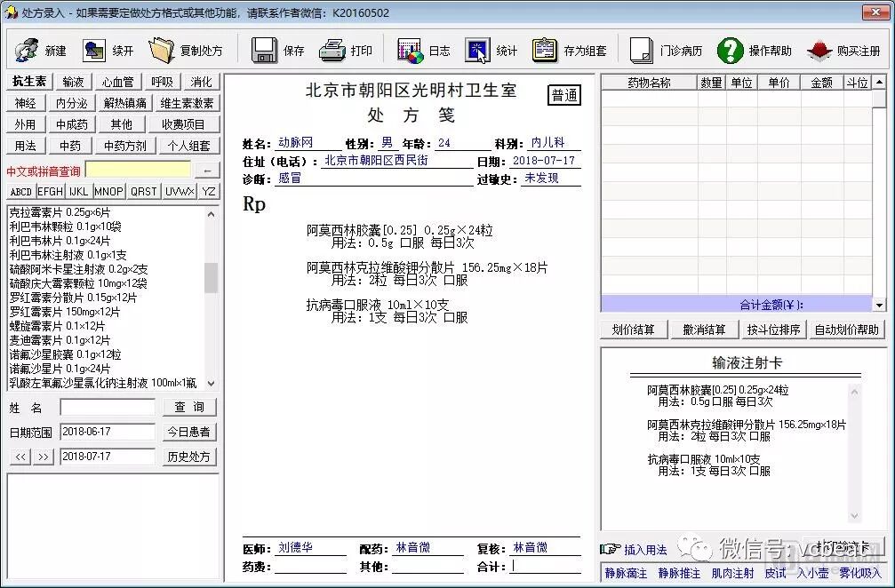The width and height of the screenshot is (895, 588).
Task: Click the 购买注册 purchase icon
Action: (x=819, y=51)
